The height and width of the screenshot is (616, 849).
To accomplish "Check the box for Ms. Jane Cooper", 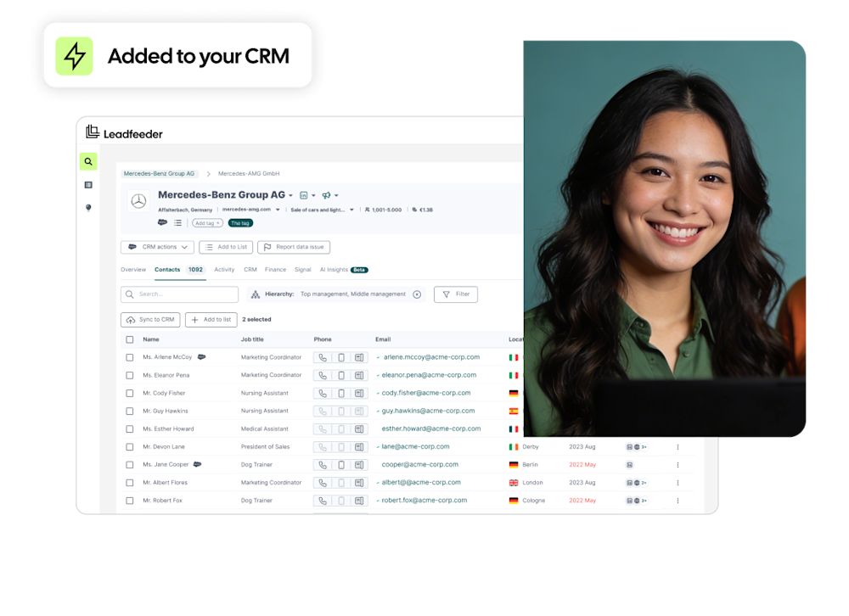I will 129,464.
